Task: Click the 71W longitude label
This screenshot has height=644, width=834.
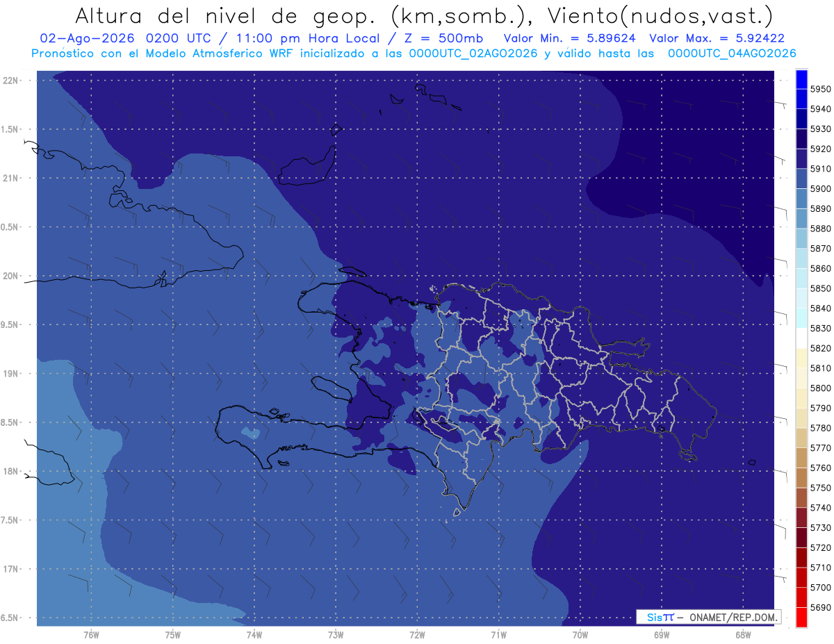Action: [498, 634]
